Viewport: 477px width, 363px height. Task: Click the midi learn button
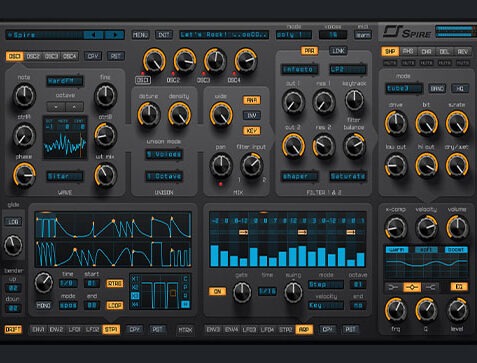click(363, 35)
